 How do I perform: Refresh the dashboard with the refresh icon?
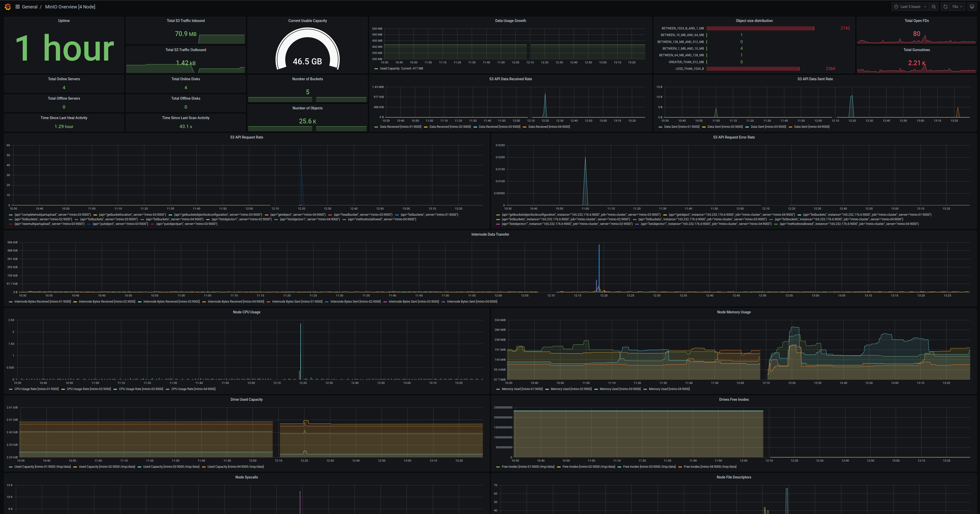[x=945, y=6]
